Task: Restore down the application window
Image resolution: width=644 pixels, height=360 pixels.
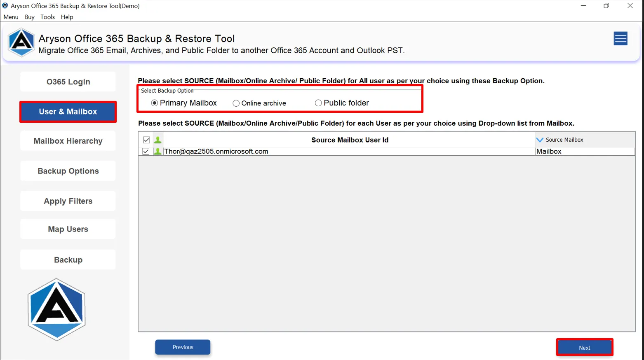Action: pos(606,6)
